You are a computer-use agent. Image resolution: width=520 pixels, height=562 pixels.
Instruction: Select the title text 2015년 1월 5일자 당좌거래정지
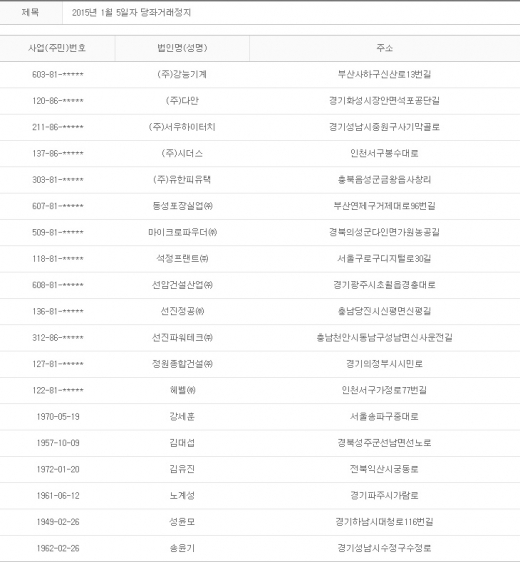coord(131,13)
